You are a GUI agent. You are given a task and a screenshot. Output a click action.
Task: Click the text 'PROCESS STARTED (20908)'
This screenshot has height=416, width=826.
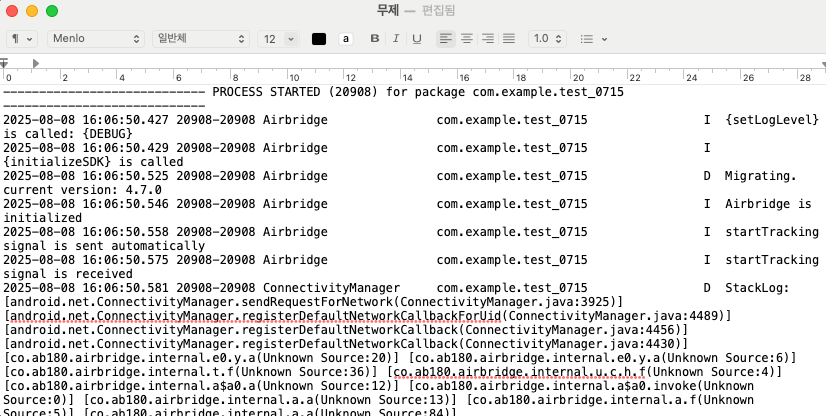point(295,92)
